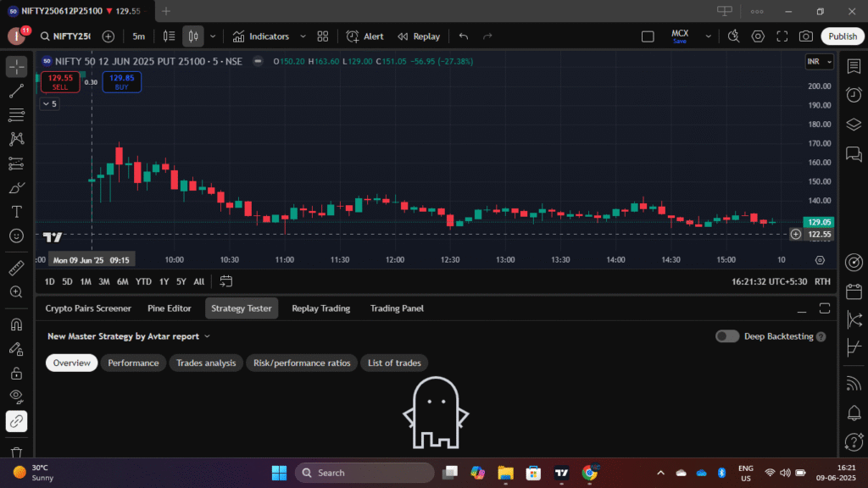Open the layout setup square icon
Screen dimensions: 868x488
click(648, 36)
